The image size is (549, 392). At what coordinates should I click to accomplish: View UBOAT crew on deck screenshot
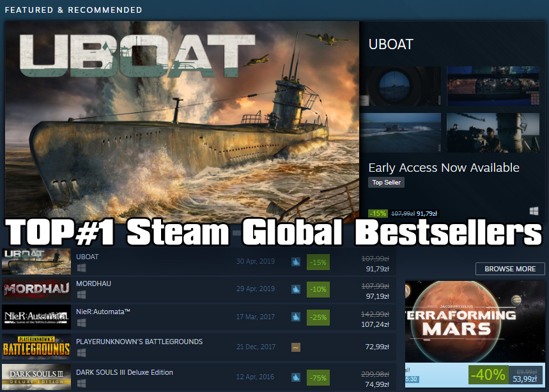[x=493, y=133]
